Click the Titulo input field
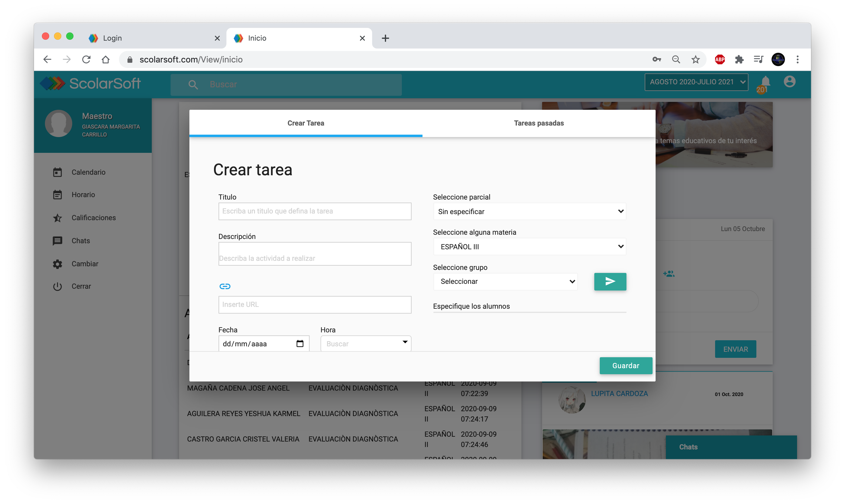845x504 pixels. (315, 211)
